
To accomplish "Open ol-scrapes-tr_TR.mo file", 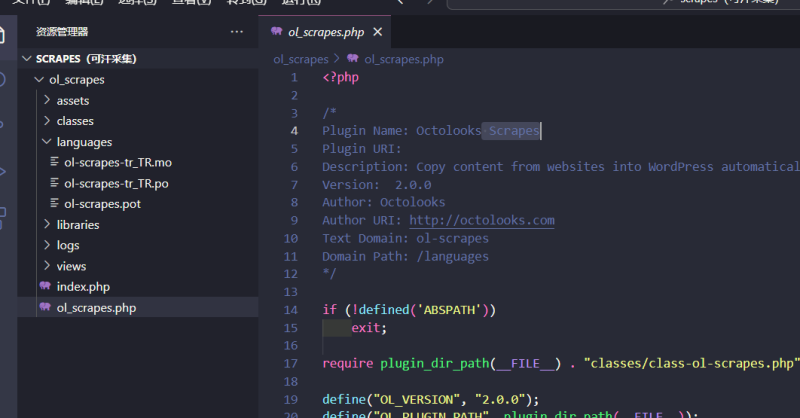I will [x=118, y=162].
